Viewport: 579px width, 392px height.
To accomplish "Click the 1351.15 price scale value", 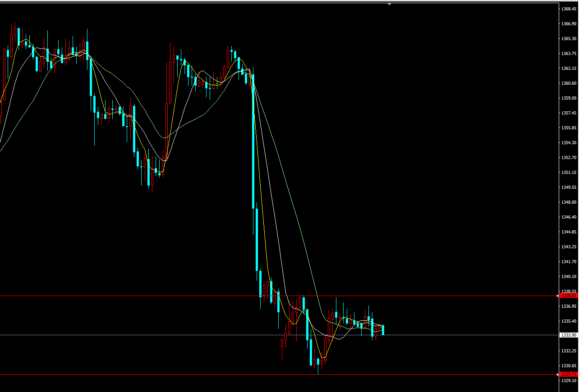I will (x=569, y=172).
